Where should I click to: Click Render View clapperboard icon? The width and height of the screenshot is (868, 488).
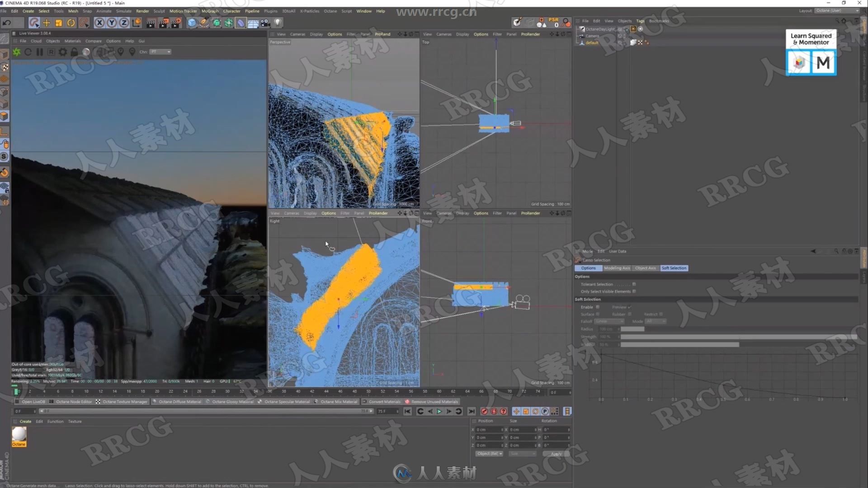click(151, 23)
